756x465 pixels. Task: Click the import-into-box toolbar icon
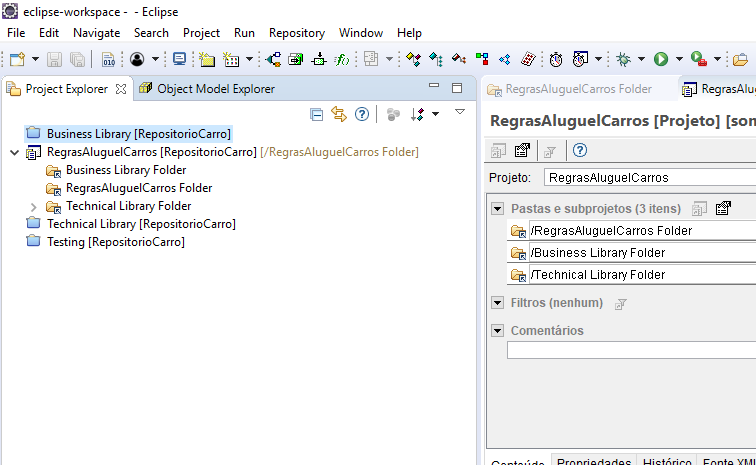pos(319,59)
